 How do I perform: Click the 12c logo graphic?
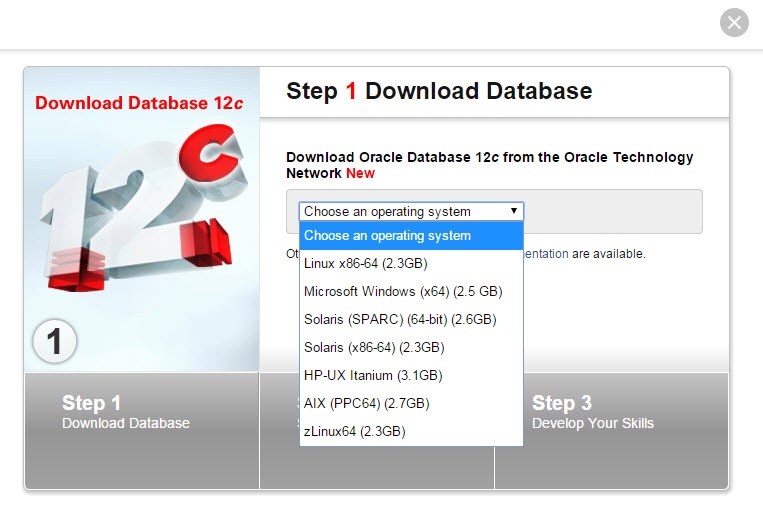[142, 209]
